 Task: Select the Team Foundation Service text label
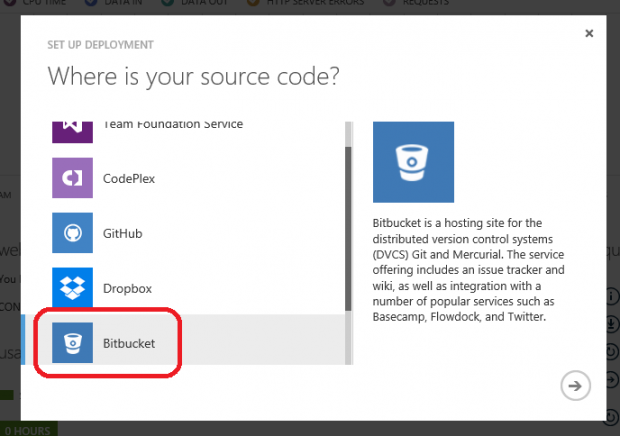173,125
